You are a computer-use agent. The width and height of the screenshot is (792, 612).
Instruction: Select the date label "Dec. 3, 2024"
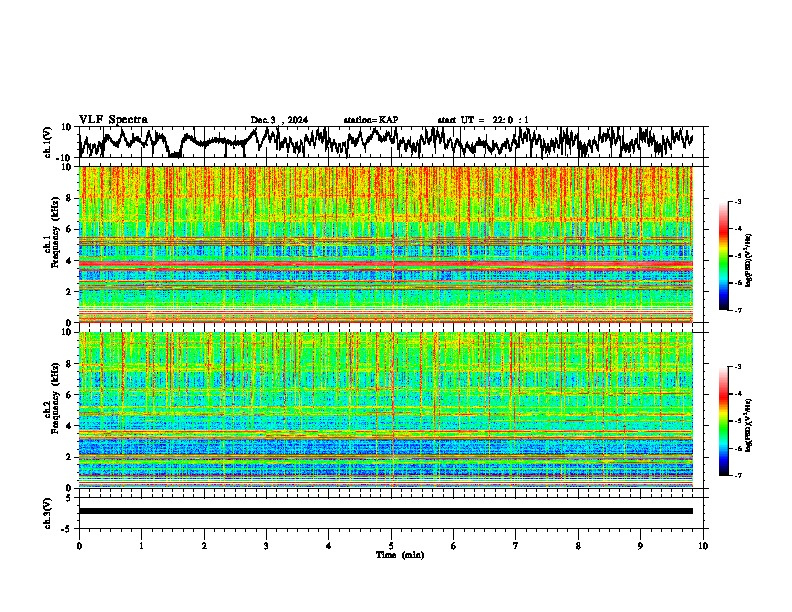point(279,120)
